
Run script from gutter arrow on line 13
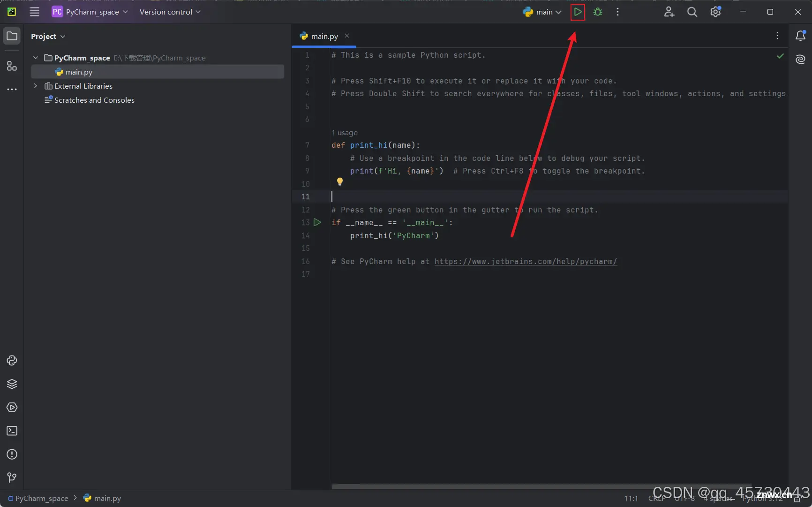coord(317,222)
